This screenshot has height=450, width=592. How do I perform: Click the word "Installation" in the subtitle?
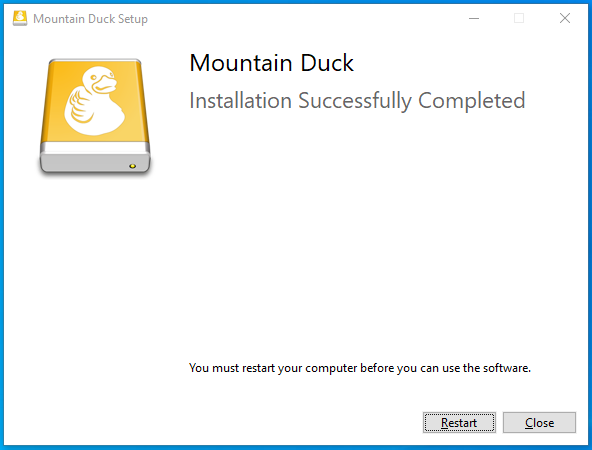click(240, 101)
